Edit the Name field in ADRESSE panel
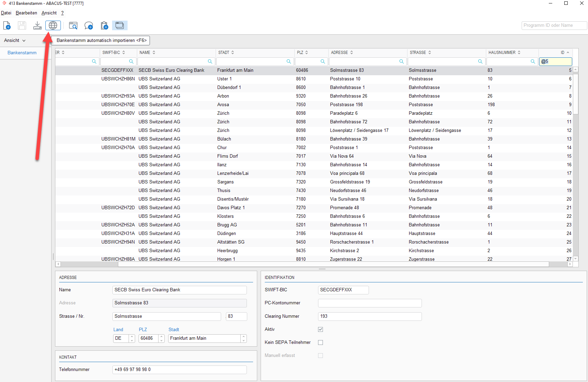 tap(179, 290)
